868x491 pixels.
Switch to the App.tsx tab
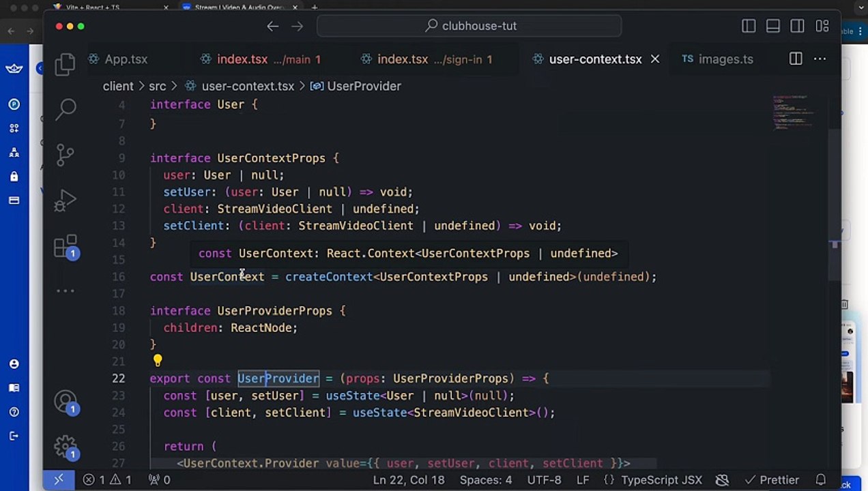(118, 59)
